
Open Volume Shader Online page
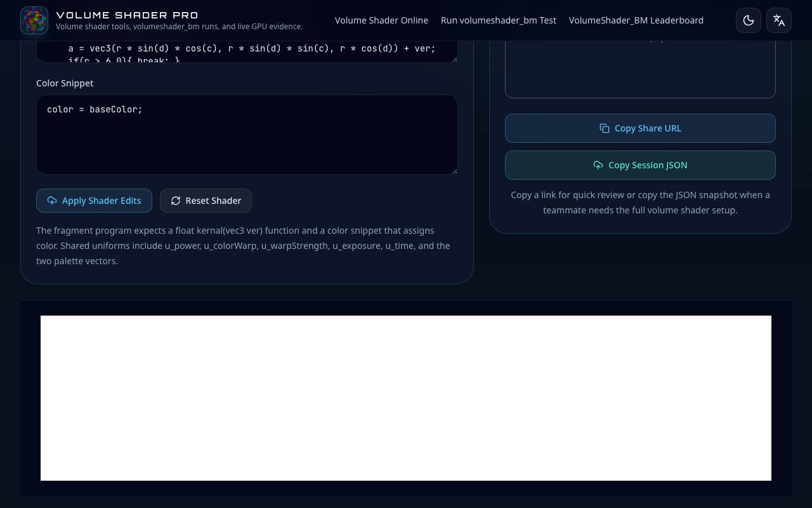(x=381, y=20)
